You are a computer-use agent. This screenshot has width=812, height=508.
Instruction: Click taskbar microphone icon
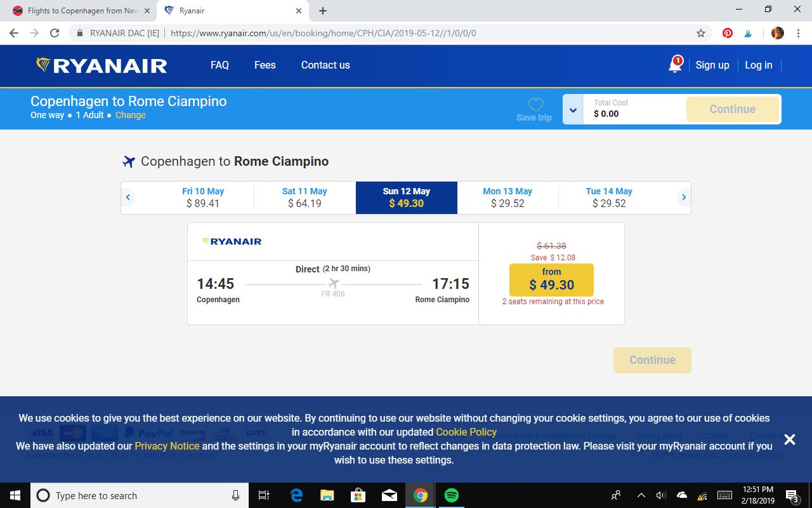[235, 495]
